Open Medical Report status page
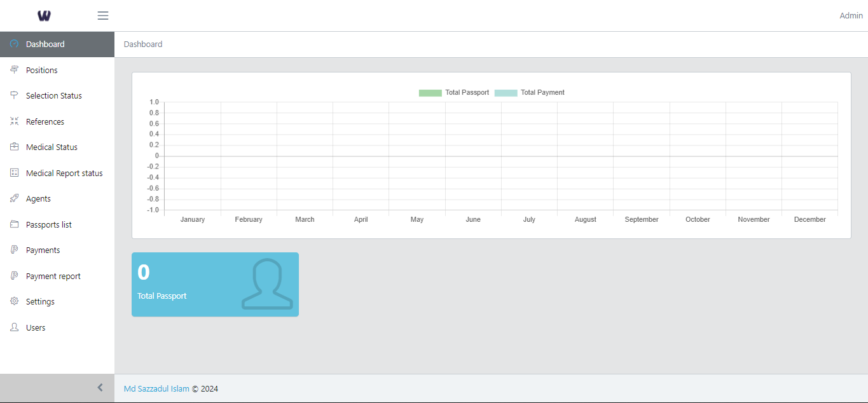Screen dimensions: 868x403 (x=57, y=173)
